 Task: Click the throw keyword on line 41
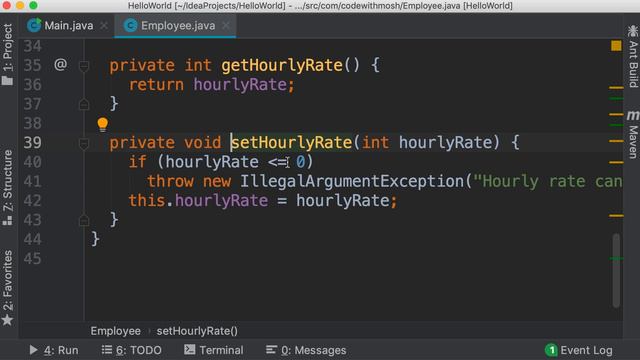(x=170, y=181)
